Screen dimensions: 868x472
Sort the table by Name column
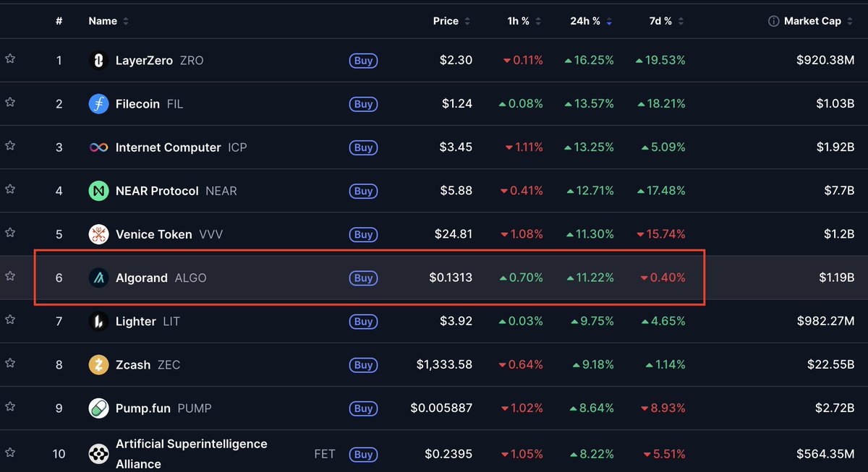coord(109,21)
